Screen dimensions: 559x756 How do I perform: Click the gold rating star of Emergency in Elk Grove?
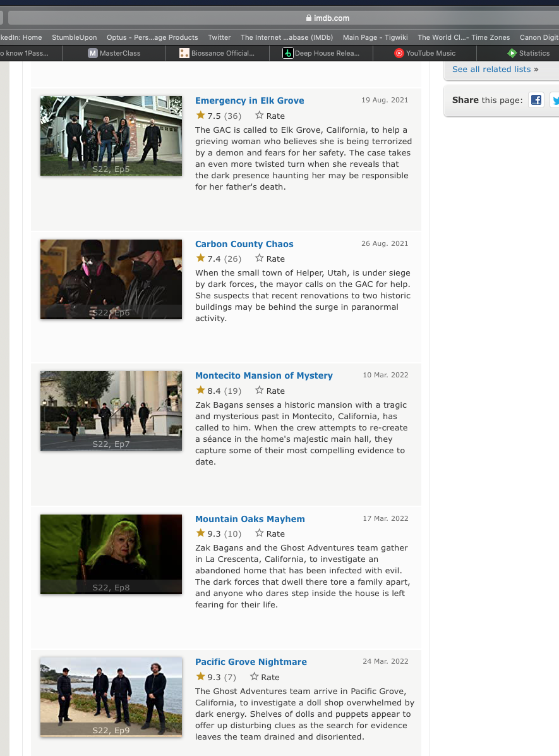[x=200, y=115]
